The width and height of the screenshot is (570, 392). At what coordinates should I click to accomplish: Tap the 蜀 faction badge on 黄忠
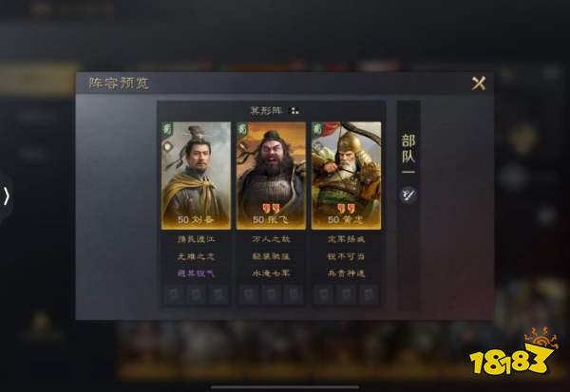[x=317, y=128]
